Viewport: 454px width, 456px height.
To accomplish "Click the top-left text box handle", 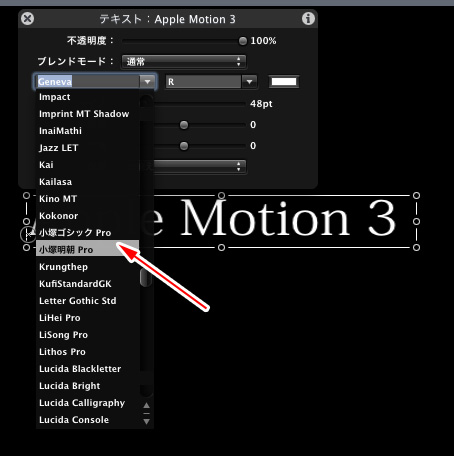I will click(26, 196).
